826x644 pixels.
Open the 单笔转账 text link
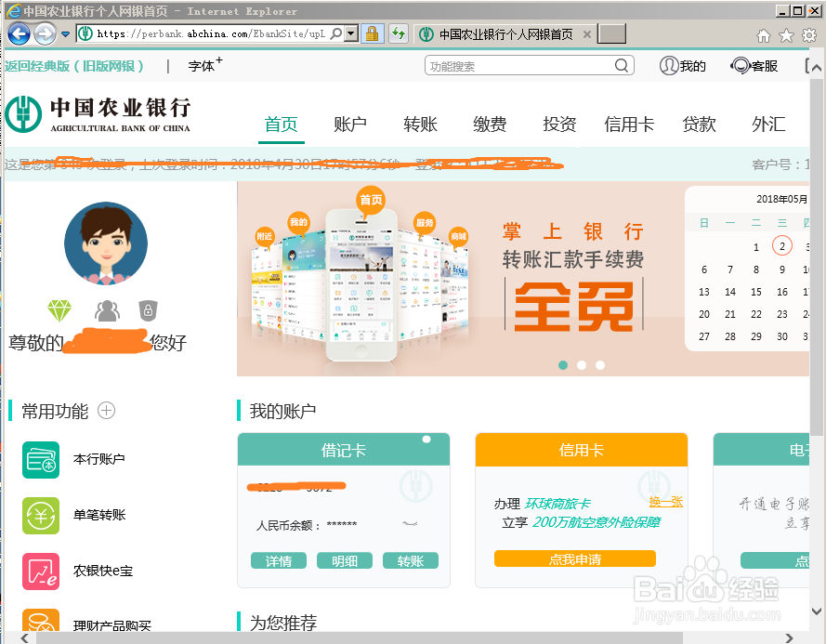pos(99,515)
